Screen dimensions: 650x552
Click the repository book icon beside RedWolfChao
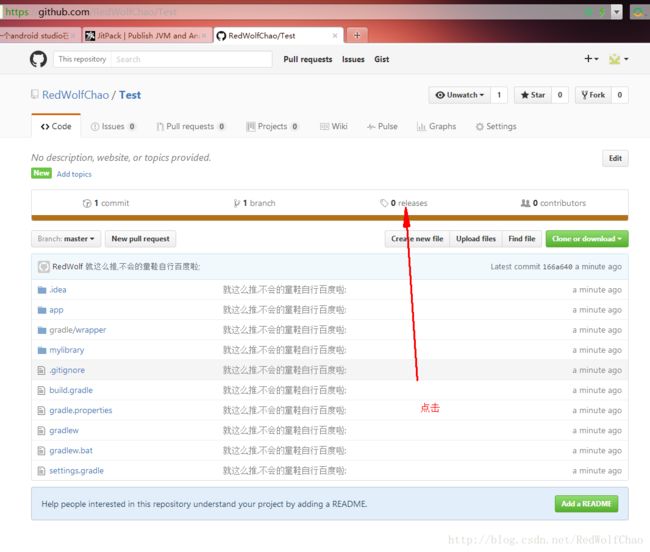pos(35,94)
